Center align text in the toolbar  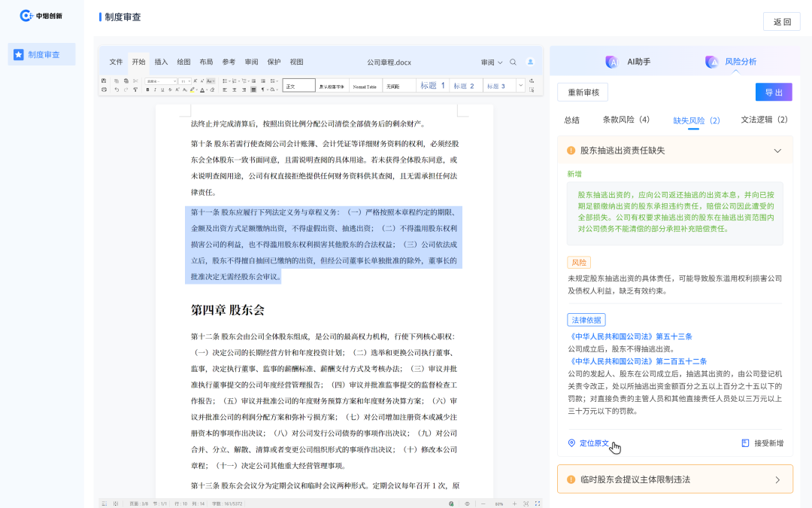click(234, 90)
